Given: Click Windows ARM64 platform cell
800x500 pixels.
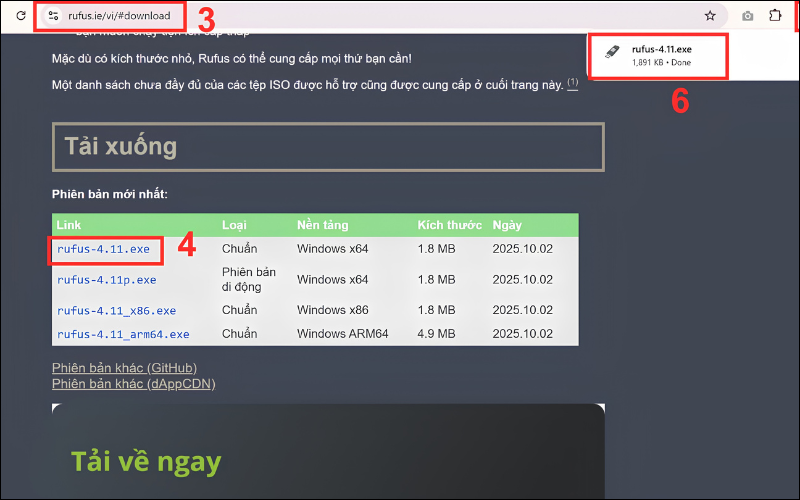Looking at the screenshot, I should (342, 334).
